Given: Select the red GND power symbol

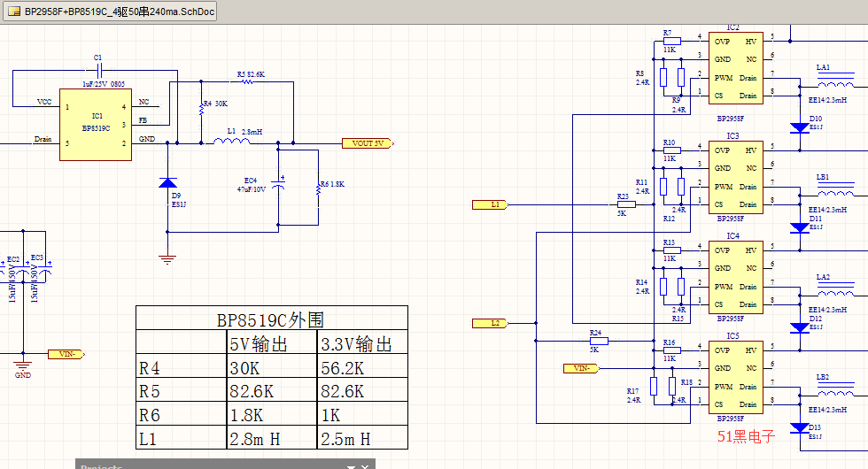Looking at the screenshot, I should [23, 368].
